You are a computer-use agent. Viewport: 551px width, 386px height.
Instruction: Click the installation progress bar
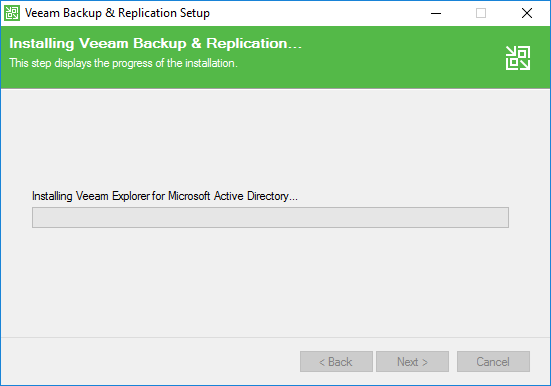270,217
